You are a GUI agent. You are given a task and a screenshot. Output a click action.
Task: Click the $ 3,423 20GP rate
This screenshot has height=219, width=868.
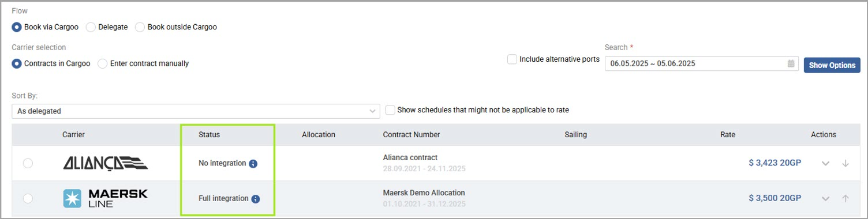pos(775,164)
